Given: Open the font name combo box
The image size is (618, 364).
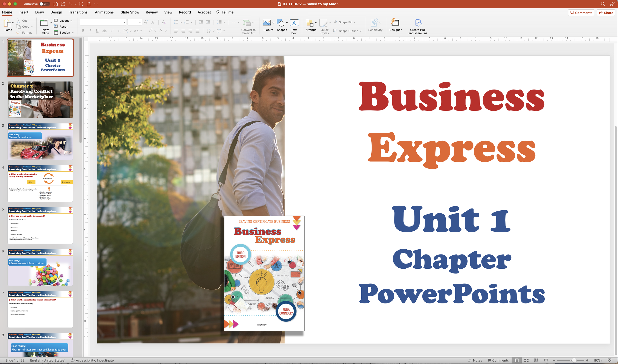Looking at the screenshot, I should coord(103,22).
